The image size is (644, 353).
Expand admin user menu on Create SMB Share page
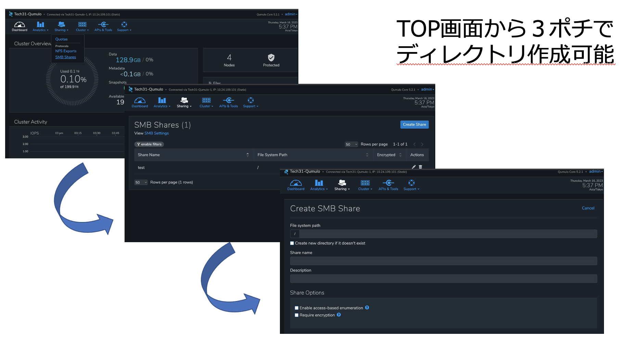pos(596,172)
